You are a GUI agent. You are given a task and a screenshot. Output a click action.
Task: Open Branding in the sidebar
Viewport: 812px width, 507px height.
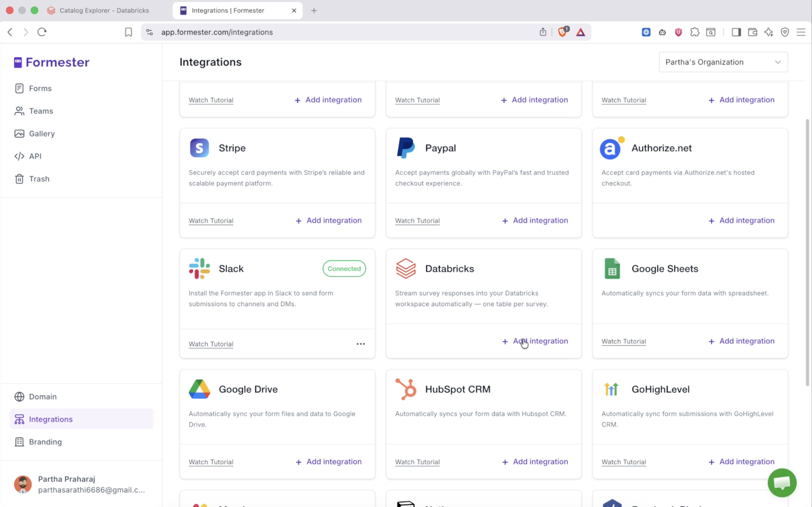point(38,442)
